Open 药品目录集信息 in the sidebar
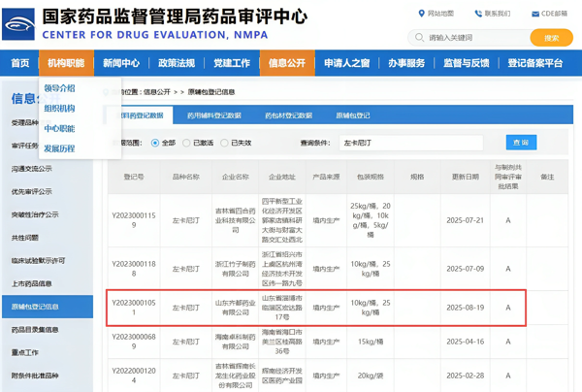The width and height of the screenshot is (582, 392). [x=37, y=330]
